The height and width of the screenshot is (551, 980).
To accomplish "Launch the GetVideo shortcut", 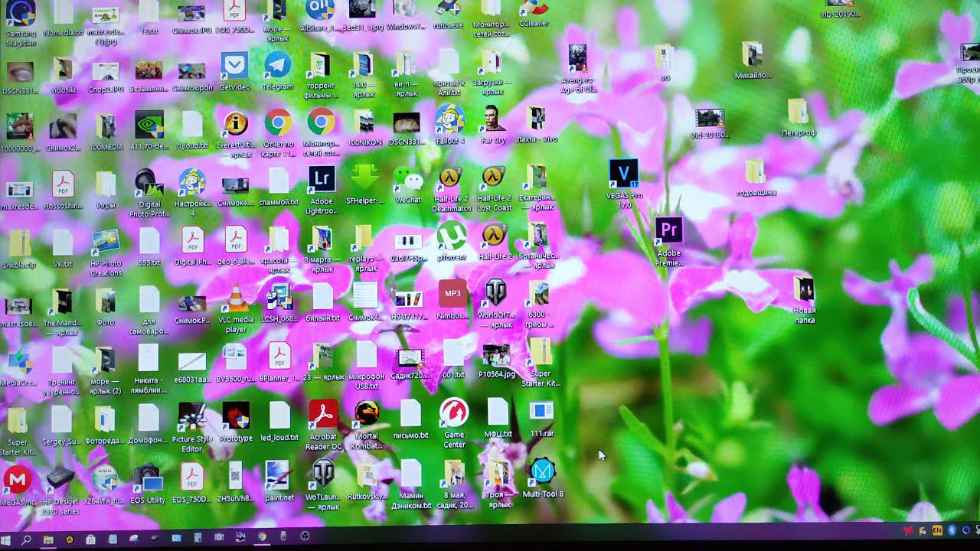I will [234, 66].
